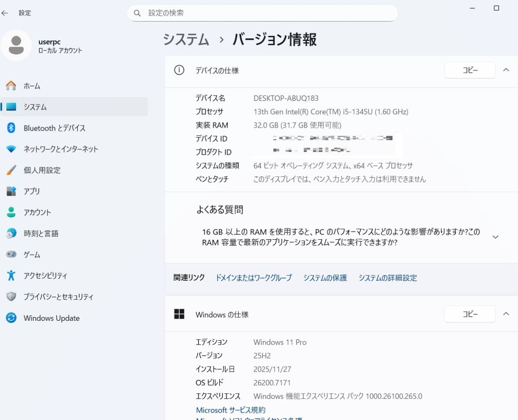
Task: Expand the 16 GB RAM FAQ question
Action: (496, 237)
